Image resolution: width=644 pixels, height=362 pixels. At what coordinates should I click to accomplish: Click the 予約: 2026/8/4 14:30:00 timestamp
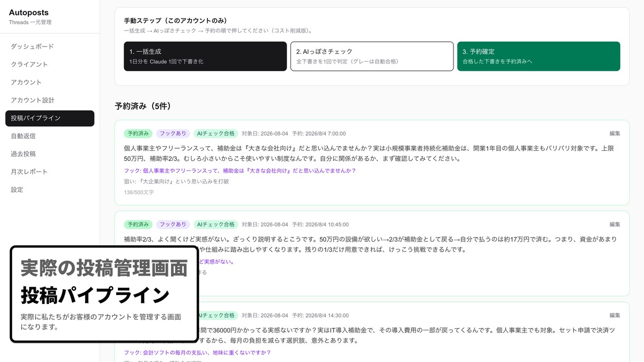click(x=320, y=316)
